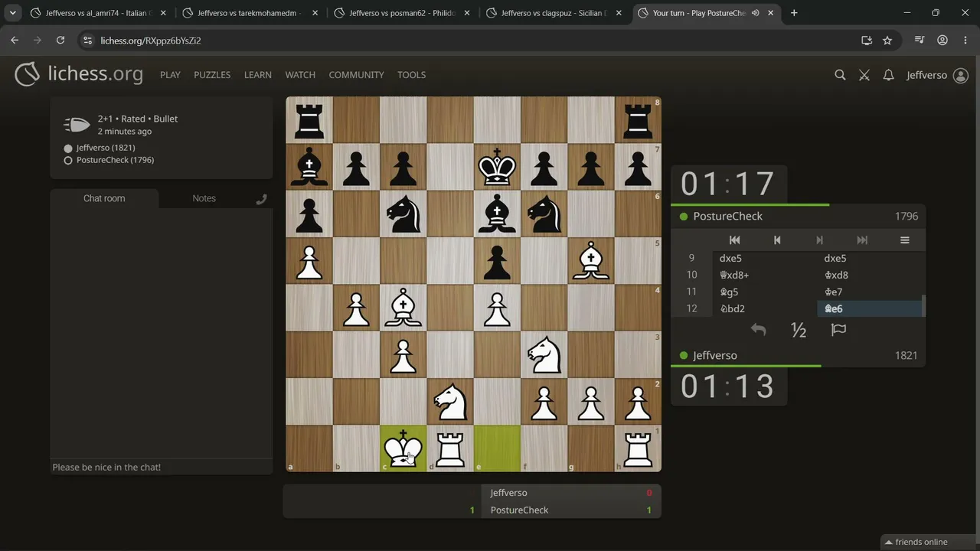Open a new browser tab
This screenshot has height=551, width=980.
pyautogui.click(x=794, y=13)
